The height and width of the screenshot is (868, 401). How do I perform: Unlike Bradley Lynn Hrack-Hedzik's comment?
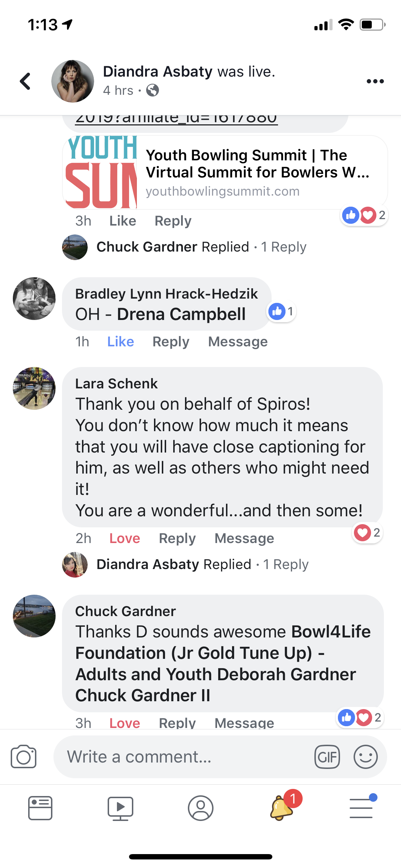tap(120, 342)
